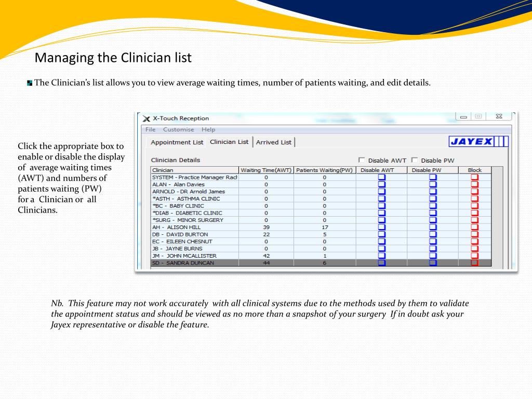Select the Clinician List tab
Viewport: 532px width, 399px height.
point(229,142)
